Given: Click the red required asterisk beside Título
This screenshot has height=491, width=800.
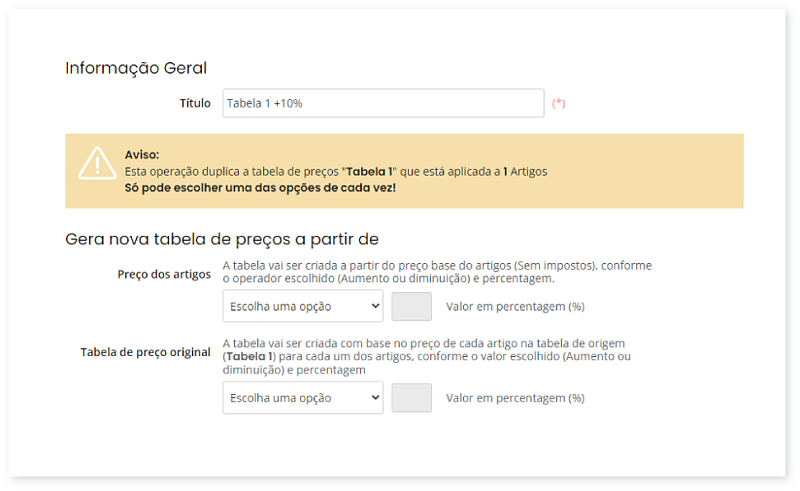Looking at the screenshot, I should pos(558,103).
